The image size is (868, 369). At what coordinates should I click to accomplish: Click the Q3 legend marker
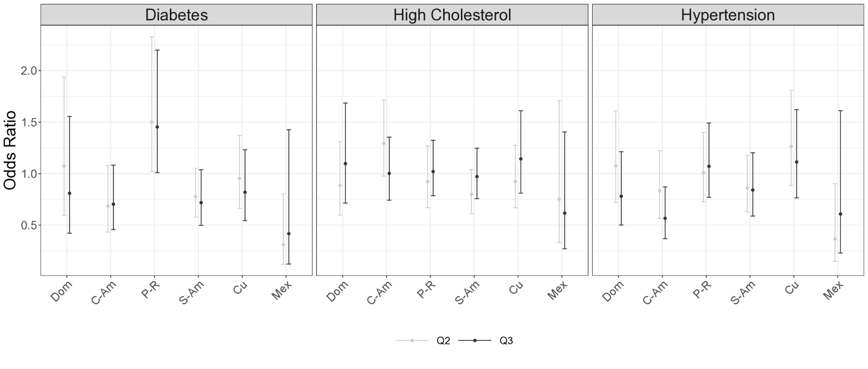point(474,341)
